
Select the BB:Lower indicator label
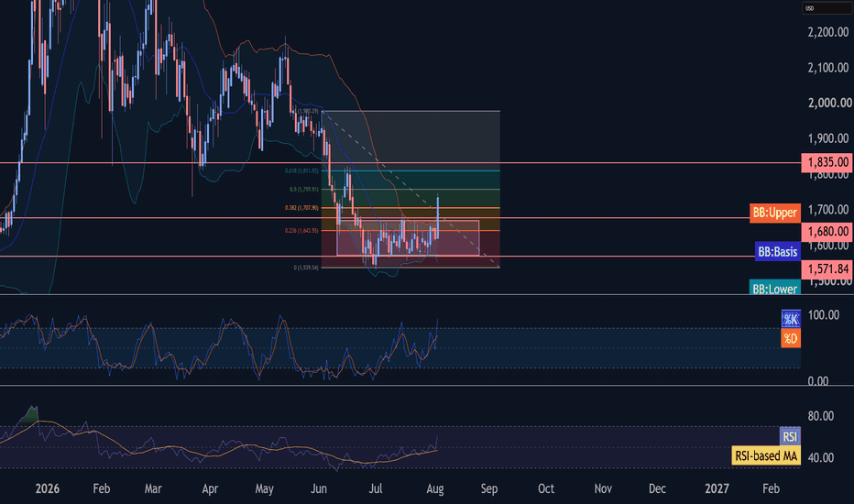coord(774,288)
